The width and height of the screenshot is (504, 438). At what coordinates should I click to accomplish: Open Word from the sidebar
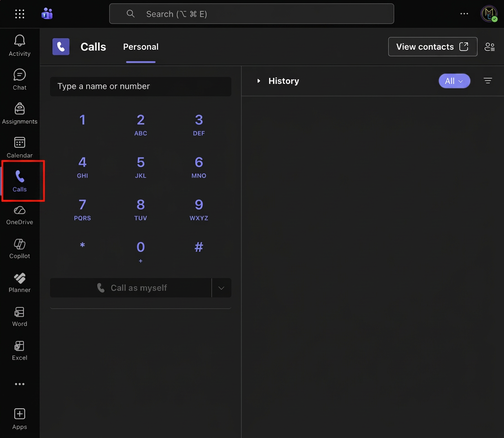tap(20, 317)
